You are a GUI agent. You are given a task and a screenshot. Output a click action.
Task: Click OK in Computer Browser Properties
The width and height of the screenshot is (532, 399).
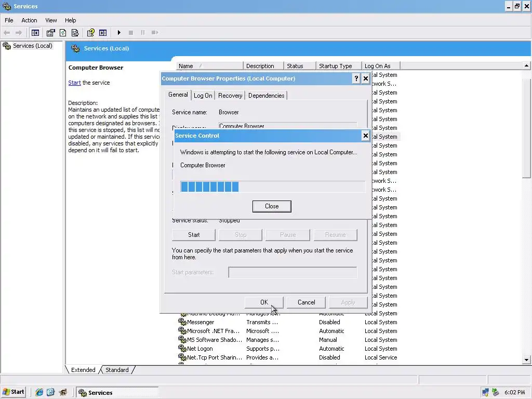coord(264,302)
